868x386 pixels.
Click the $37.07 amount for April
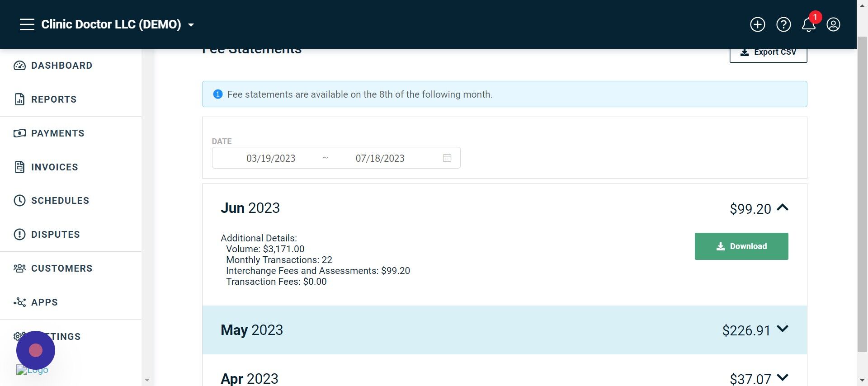point(750,379)
